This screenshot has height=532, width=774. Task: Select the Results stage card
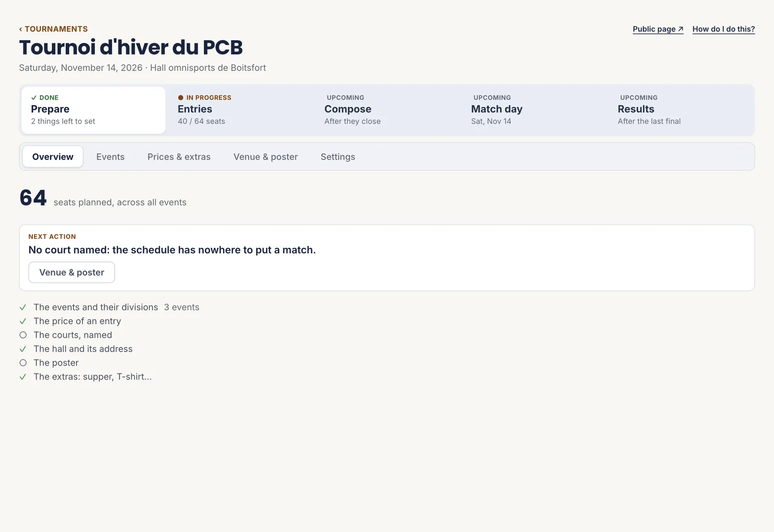(680, 110)
